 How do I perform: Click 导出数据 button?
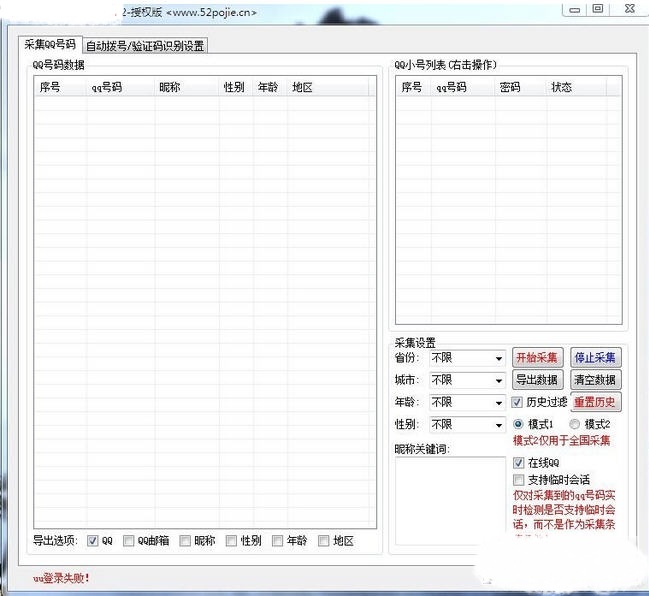pos(538,380)
